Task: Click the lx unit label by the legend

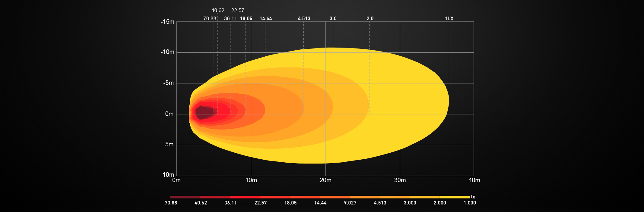Action: 473,197
